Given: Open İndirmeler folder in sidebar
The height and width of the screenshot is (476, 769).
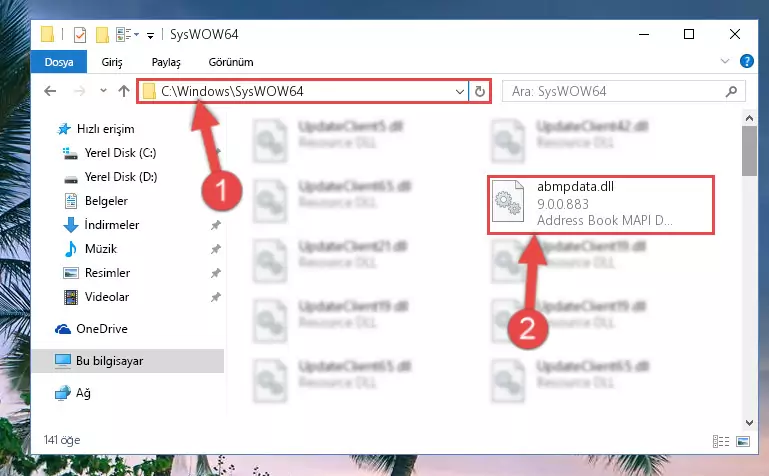Looking at the screenshot, I should click(112, 225).
